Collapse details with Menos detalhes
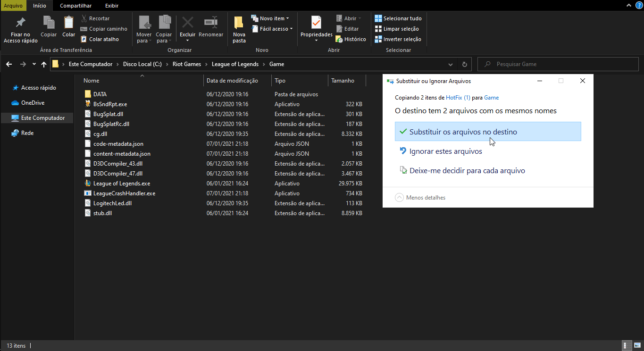 point(420,198)
